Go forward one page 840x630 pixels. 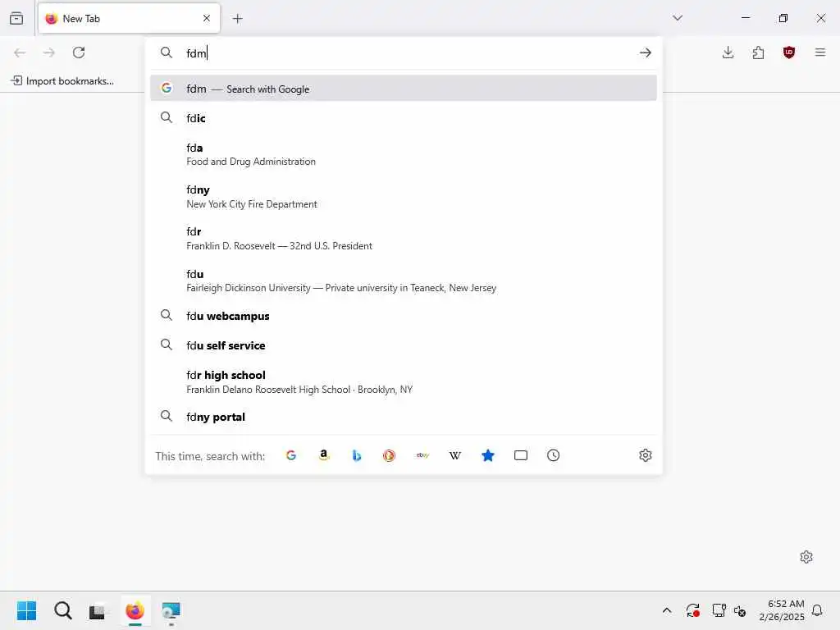[x=48, y=52]
